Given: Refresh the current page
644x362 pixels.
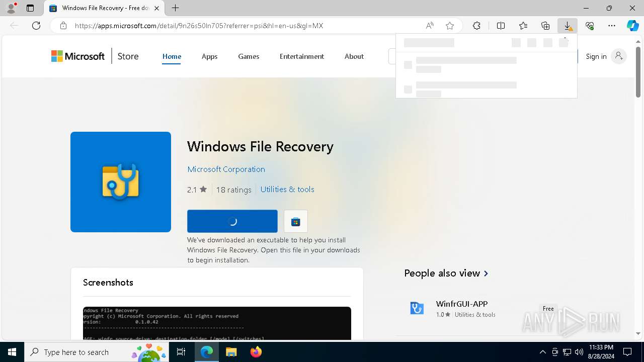Looking at the screenshot, I should [x=36, y=26].
